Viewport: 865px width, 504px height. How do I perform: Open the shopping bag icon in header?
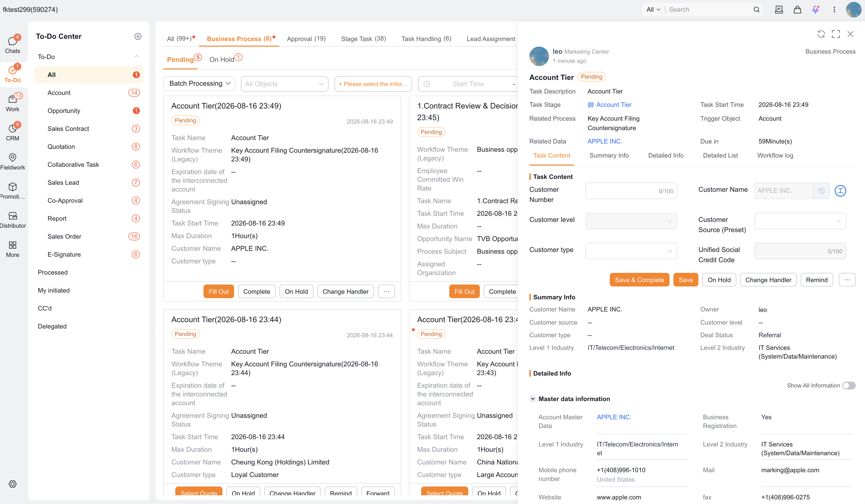(x=797, y=10)
